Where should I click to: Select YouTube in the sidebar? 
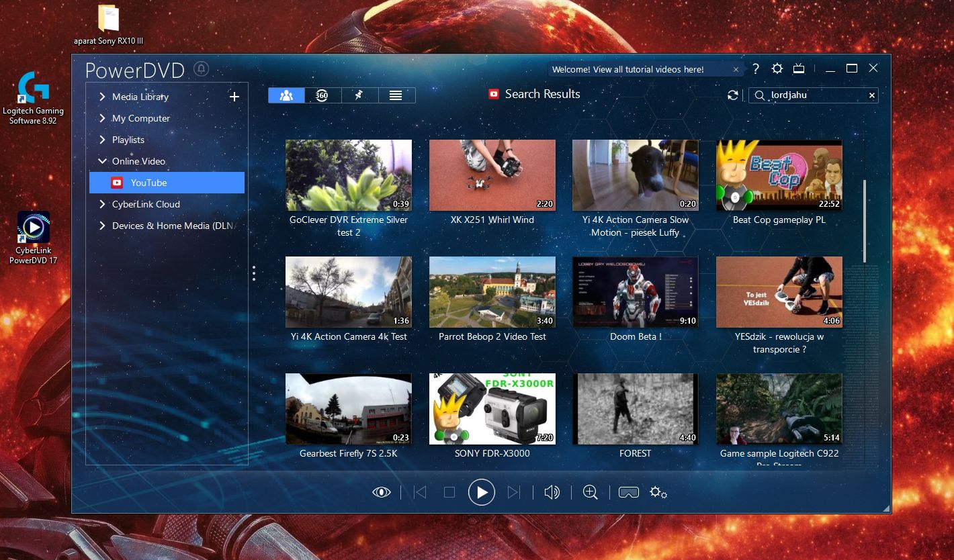point(167,183)
